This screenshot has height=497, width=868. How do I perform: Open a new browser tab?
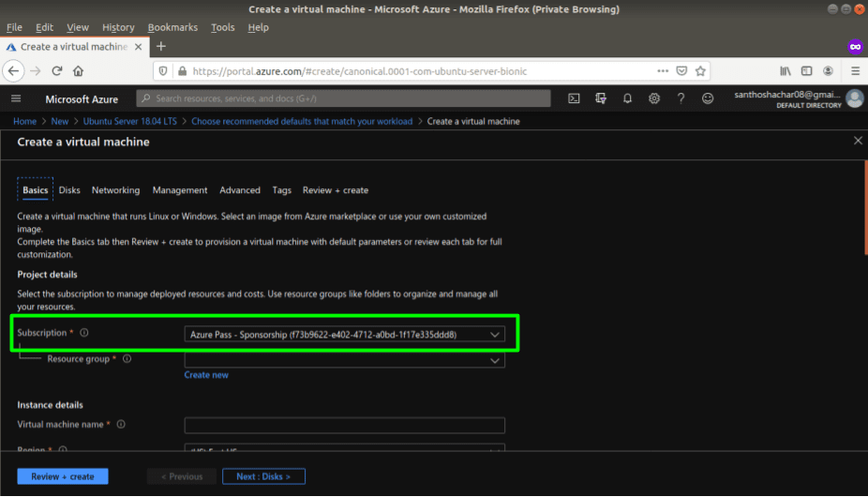161,47
